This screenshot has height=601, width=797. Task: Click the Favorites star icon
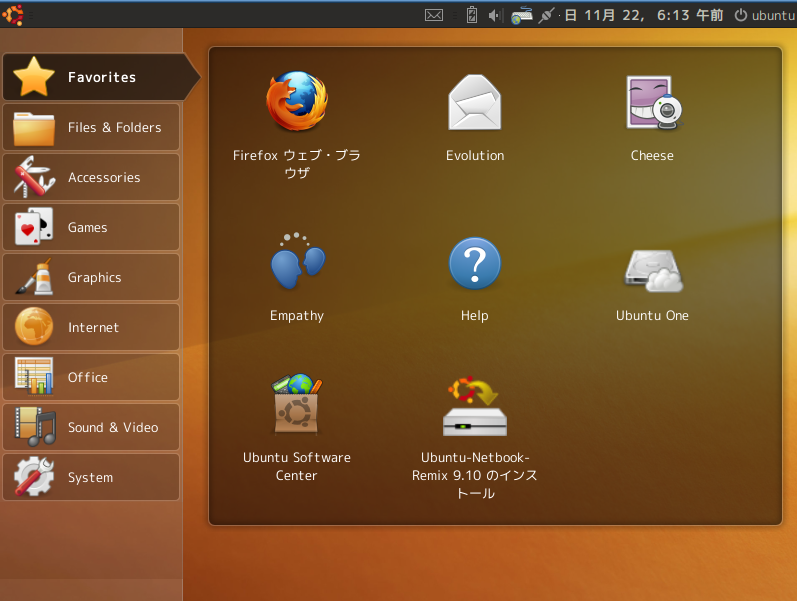click(34, 77)
